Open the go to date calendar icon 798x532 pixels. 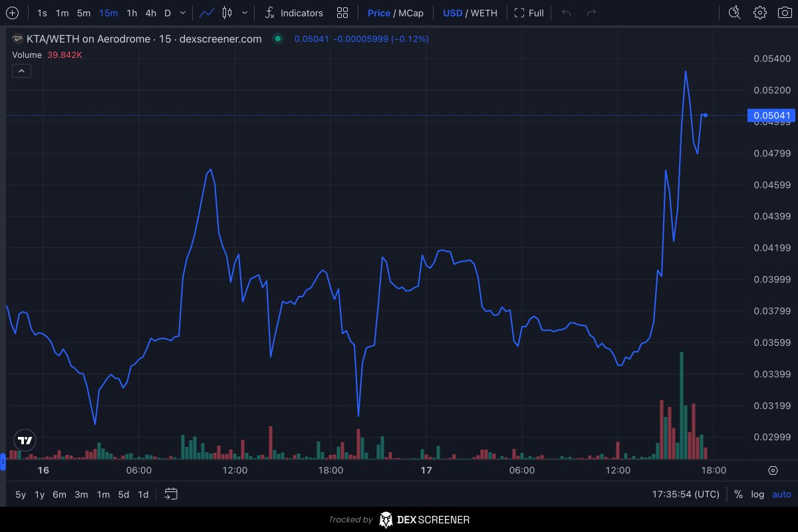[x=171, y=494]
